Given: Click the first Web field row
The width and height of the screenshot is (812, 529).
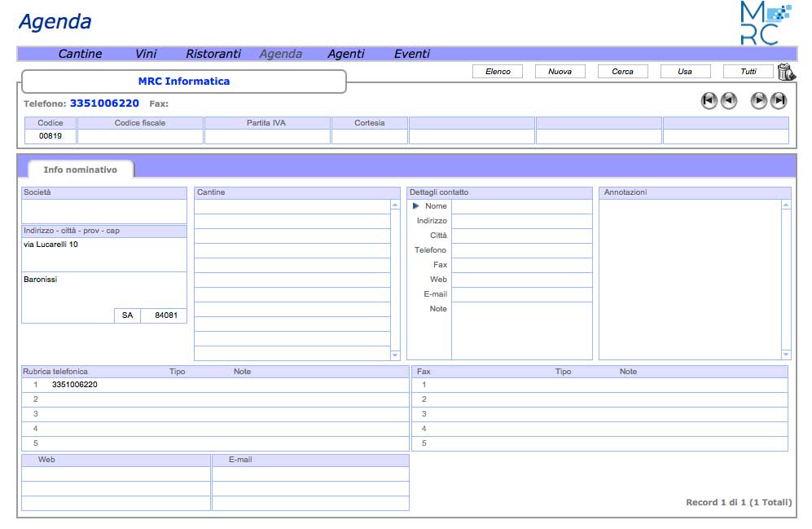Looking at the screenshot, I should click(x=116, y=474).
